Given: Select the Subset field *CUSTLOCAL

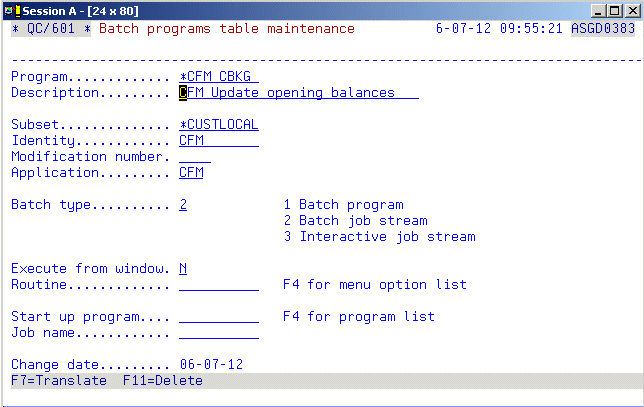Looking at the screenshot, I should [x=218, y=125].
